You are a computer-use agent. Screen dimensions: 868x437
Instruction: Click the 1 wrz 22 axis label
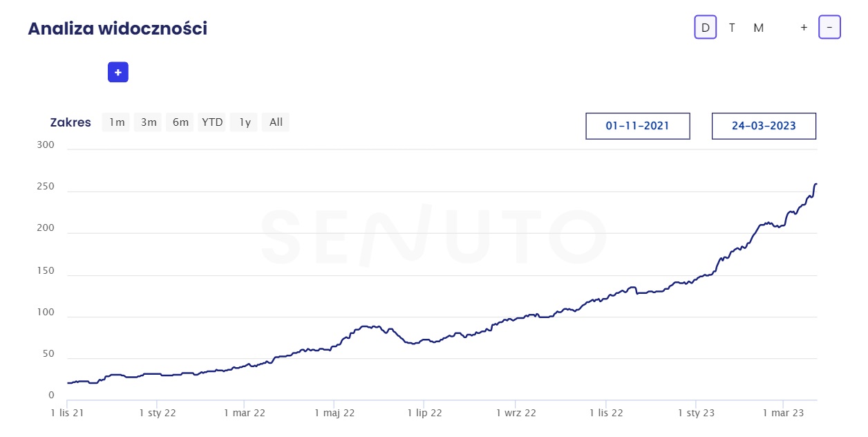pyautogui.click(x=516, y=413)
